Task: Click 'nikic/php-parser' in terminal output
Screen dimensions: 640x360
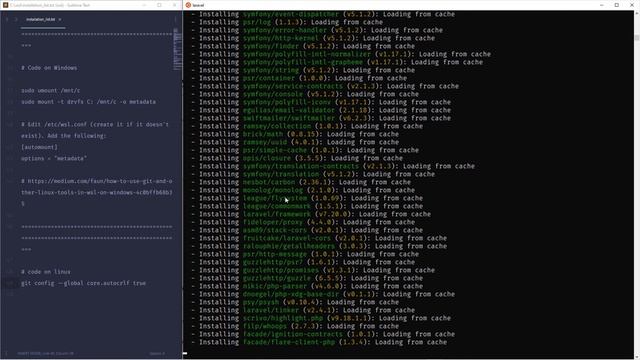Action: [x=275, y=286]
